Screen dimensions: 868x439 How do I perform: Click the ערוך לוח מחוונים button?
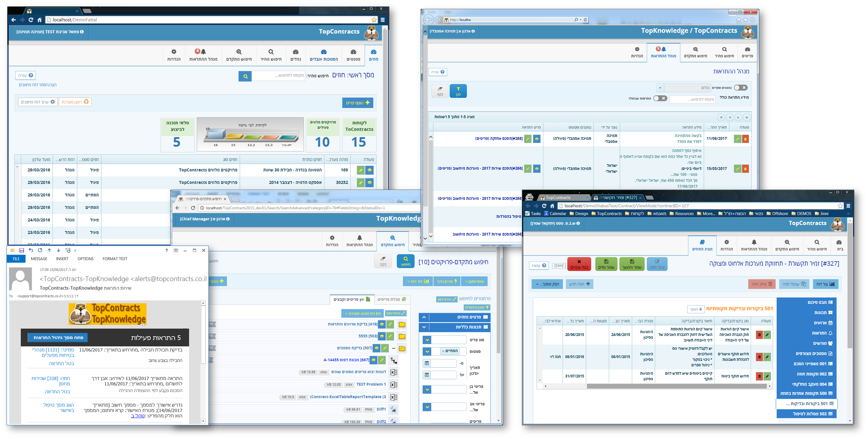(x=38, y=102)
